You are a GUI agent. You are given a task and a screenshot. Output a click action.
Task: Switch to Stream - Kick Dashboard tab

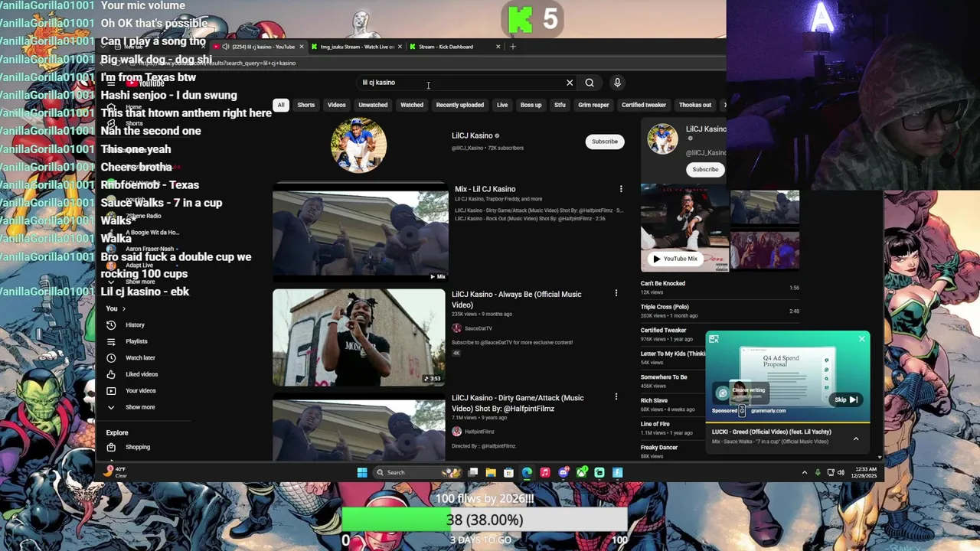[x=456, y=47]
